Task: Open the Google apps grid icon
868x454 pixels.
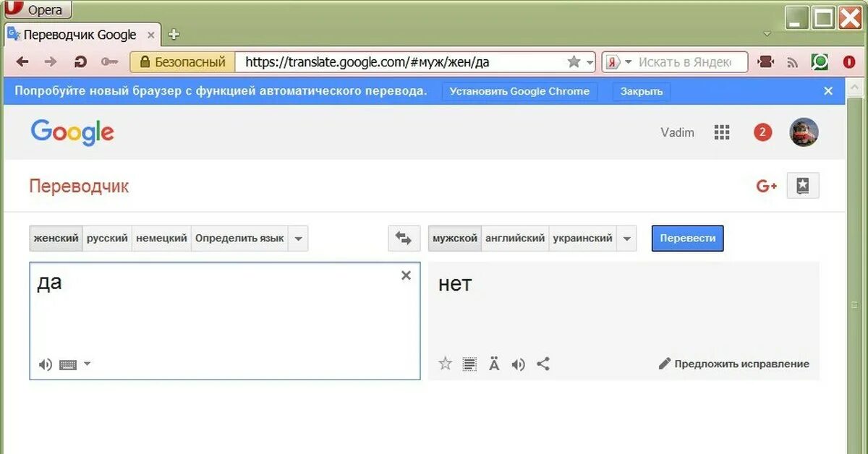Action: click(722, 132)
